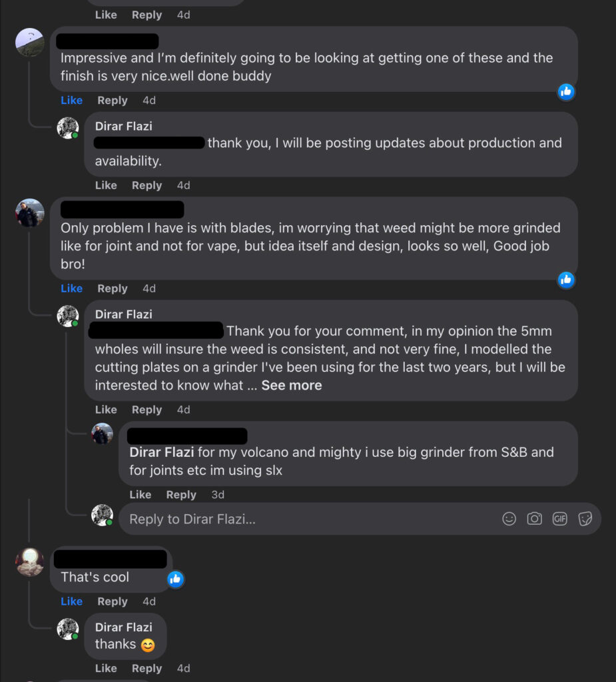This screenshot has height=682, width=616.
Task: Click camera icon to attach photo
Action: pos(535,519)
